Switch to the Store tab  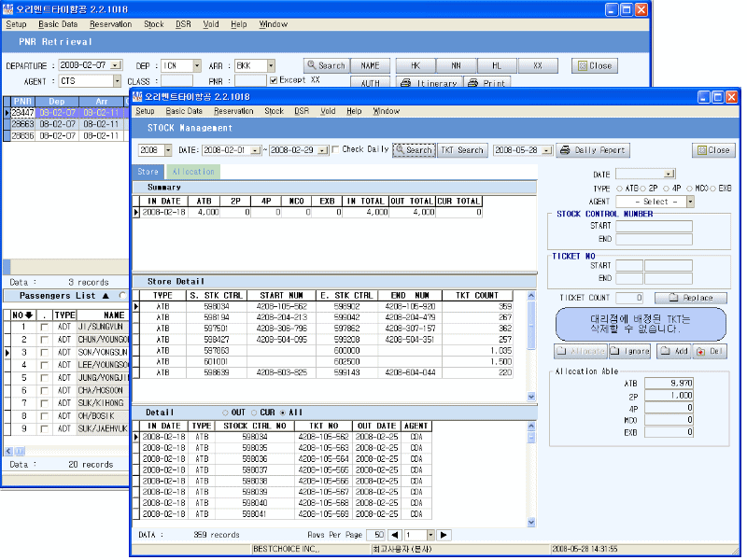click(x=148, y=172)
